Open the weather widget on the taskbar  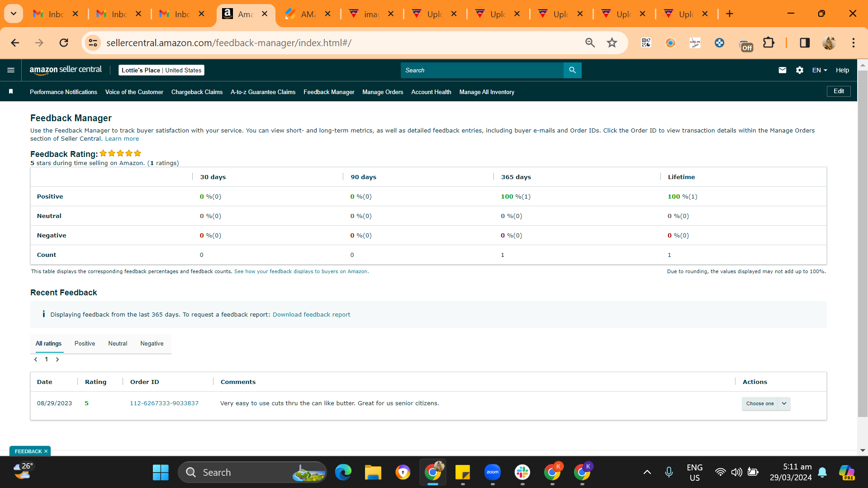point(23,471)
